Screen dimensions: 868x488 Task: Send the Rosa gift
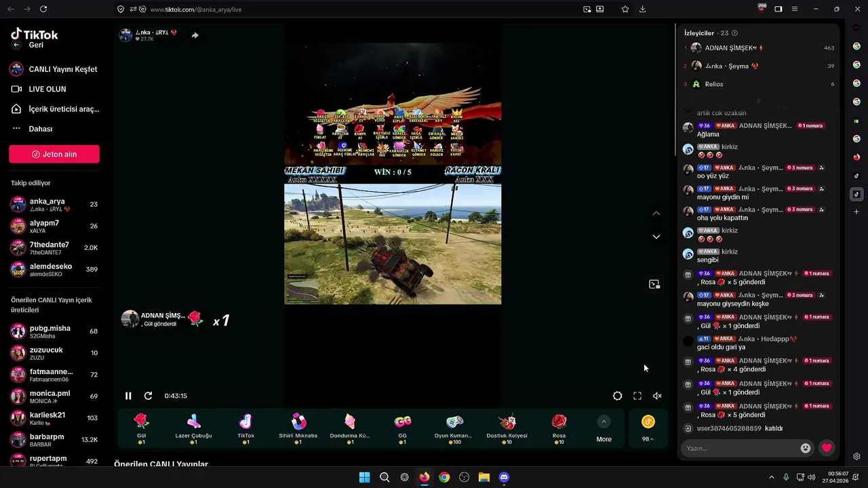coord(559,428)
